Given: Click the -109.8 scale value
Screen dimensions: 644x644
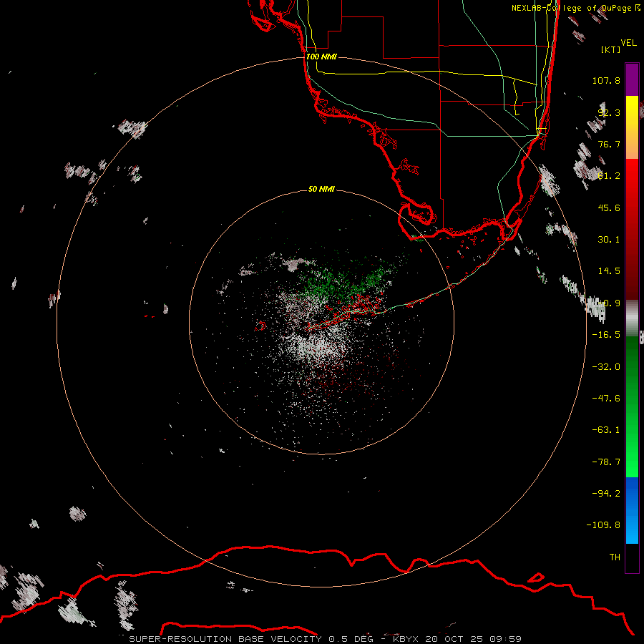Looking at the screenshot, I should [603, 525].
